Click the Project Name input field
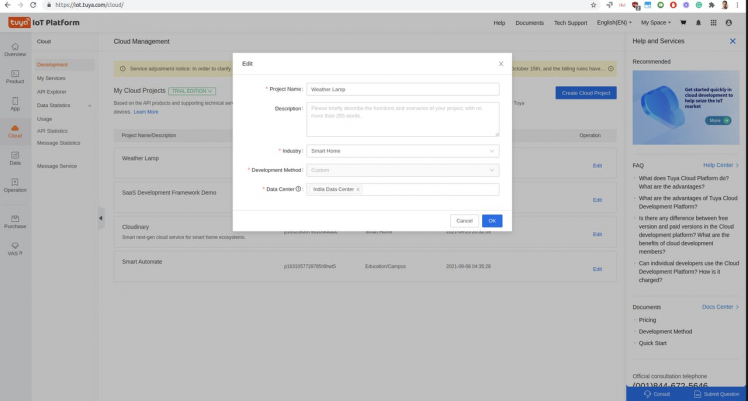The width and height of the screenshot is (748, 401). pos(402,89)
